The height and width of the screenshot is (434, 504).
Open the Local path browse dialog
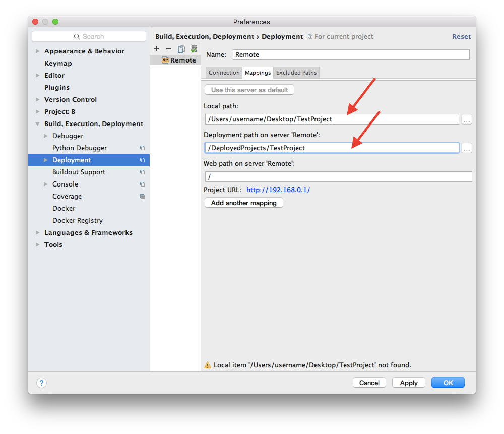point(467,119)
